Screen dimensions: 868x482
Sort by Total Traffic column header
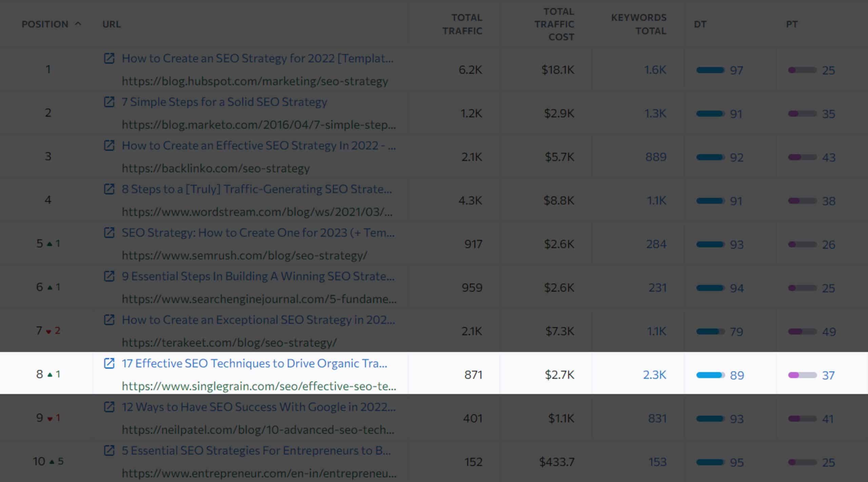coord(462,24)
